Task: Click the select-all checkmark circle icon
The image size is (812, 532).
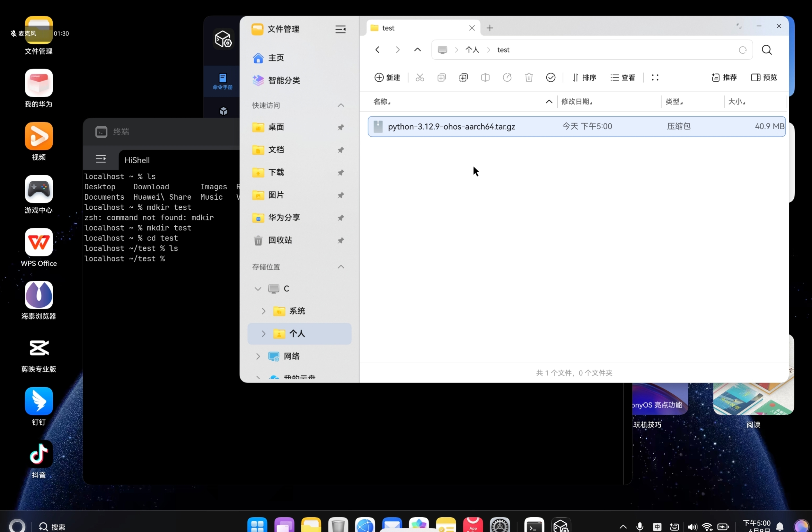Action: tap(551, 77)
